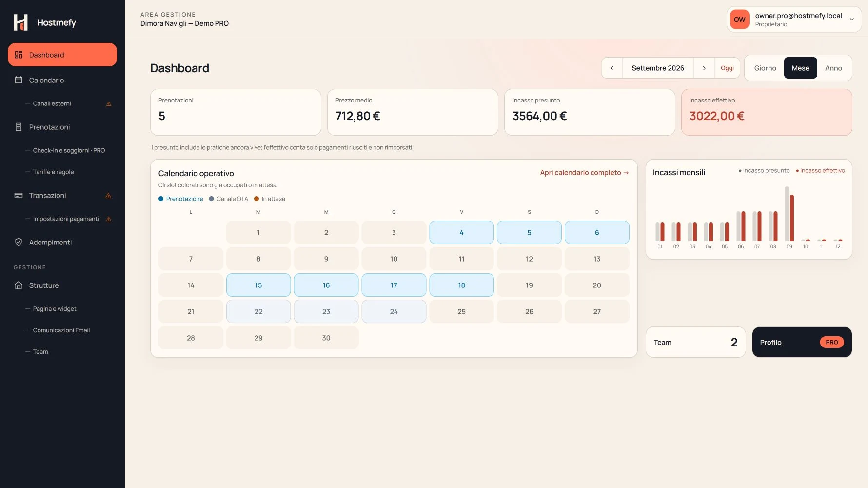Open Check-in e soggiorni PRO
Image resolution: width=868 pixels, height=488 pixels.
(x=68, y=150)
